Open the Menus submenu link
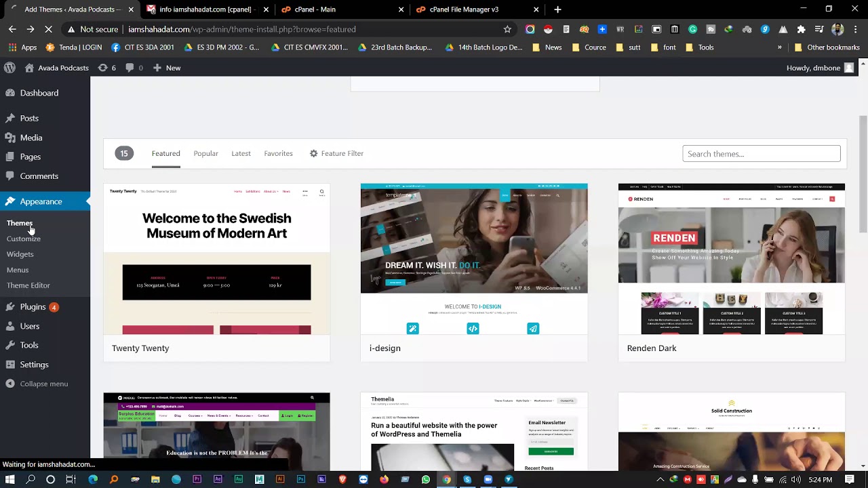868x488 pixels. coord(18,270)
